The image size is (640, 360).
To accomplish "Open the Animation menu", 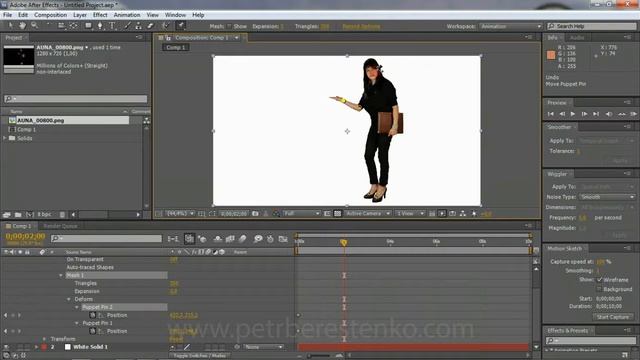I will (x=127, y=15).
